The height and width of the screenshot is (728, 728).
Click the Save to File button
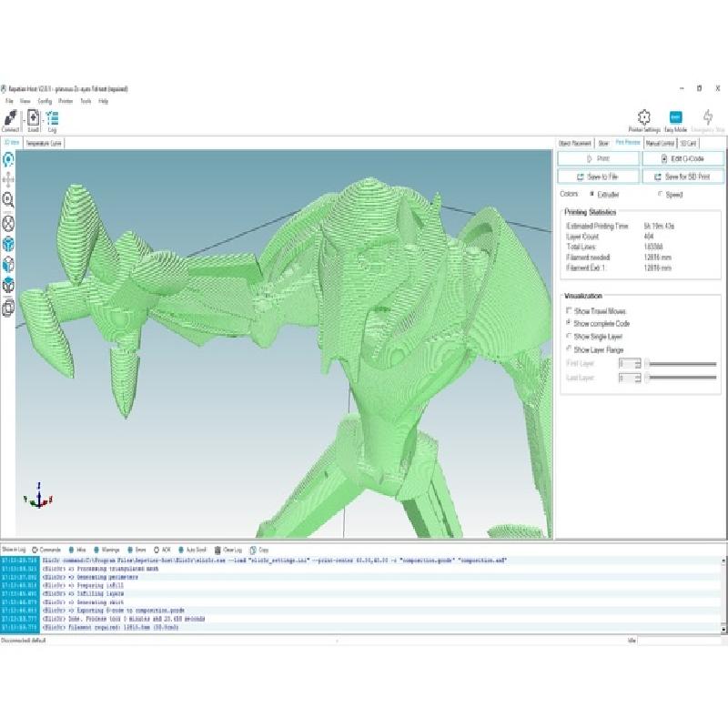pos(599,177)
